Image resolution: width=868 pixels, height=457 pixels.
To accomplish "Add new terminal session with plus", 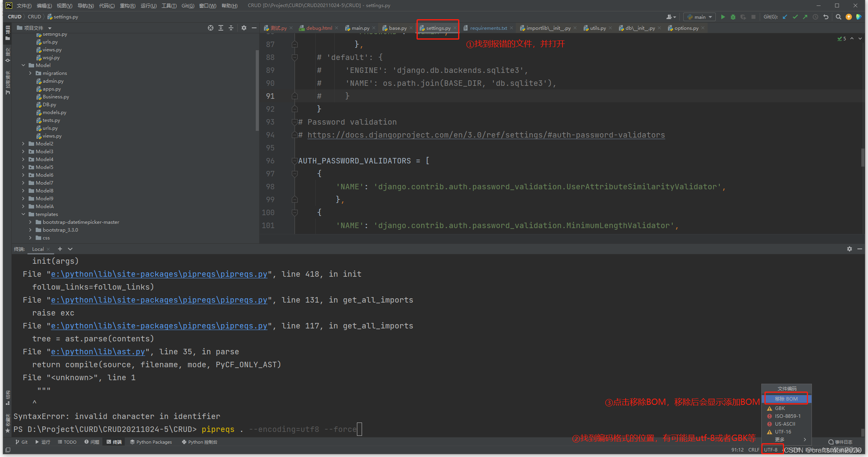I will (x=60, y=249).
